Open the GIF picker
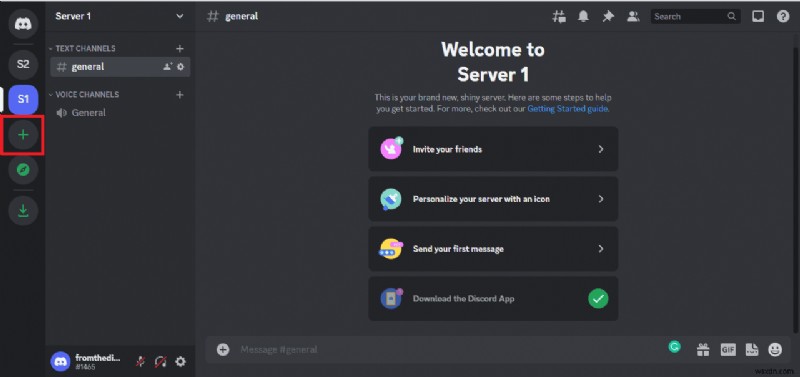This screenshot has height=377, width=800. click(x=728, y=349)
